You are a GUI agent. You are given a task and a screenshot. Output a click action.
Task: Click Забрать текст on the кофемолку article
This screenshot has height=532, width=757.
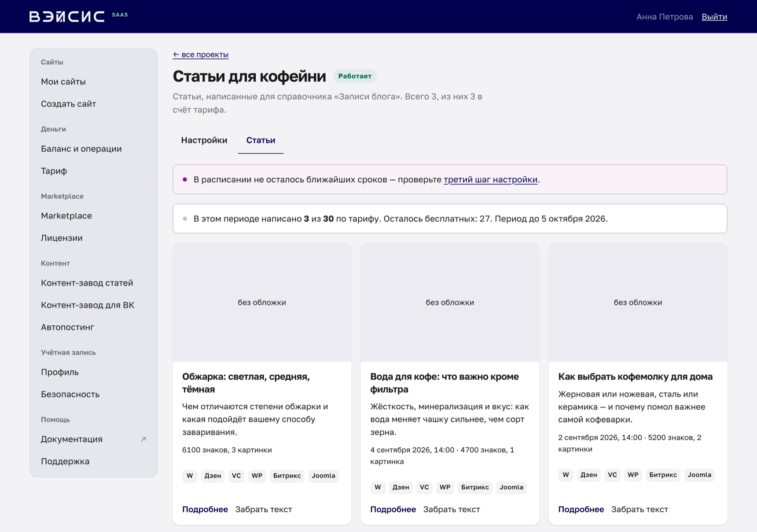click(x=639, y=509)
